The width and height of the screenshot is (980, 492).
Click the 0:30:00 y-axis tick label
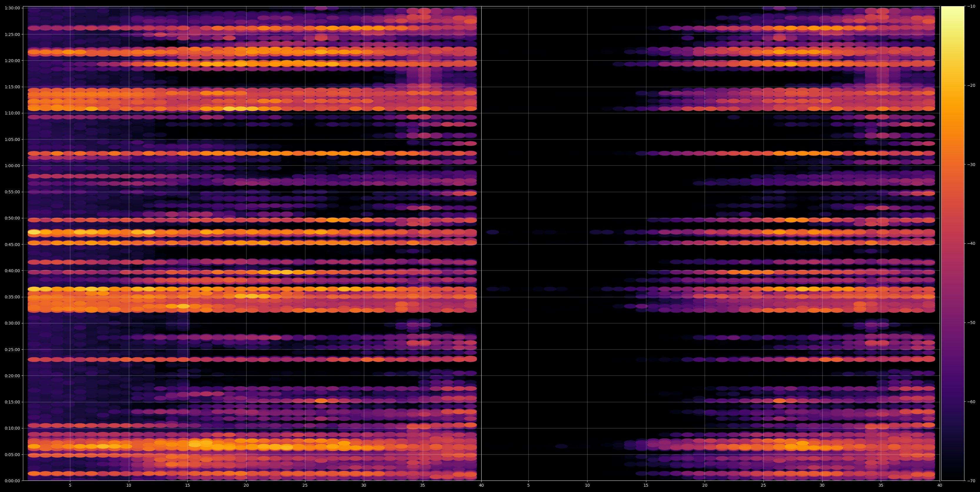coord(12,323)
